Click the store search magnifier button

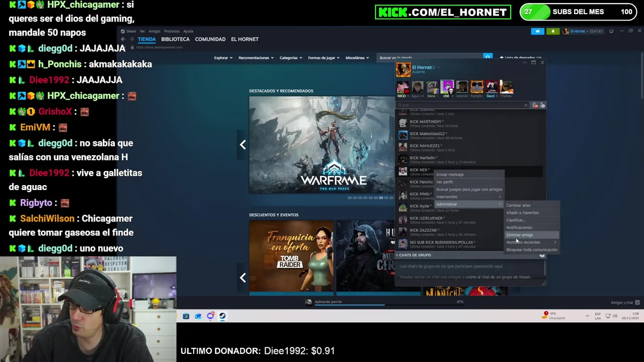tap(488, 58)
